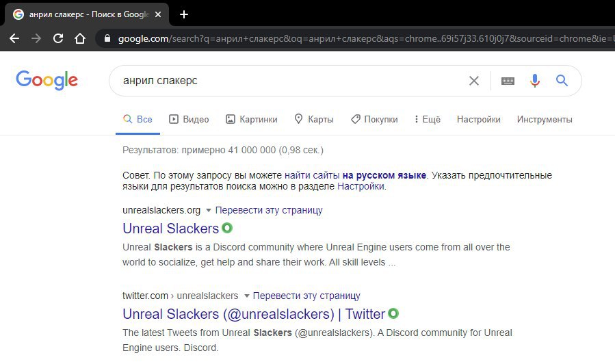The height and width of the screenshot is (364, 615).
Task: Click the unrealslackers.org URL text
Action: 161,210
